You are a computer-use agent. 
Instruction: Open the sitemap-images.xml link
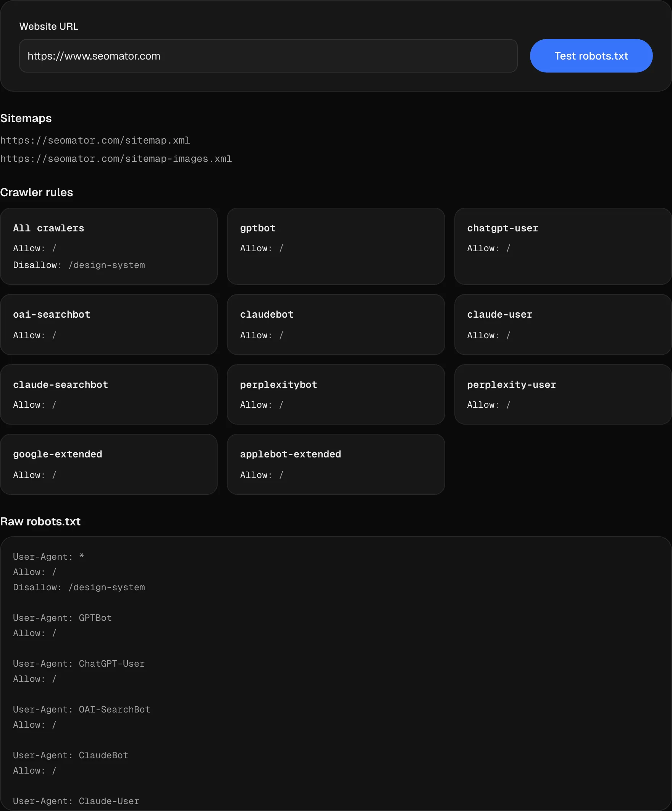click(116, 159)
